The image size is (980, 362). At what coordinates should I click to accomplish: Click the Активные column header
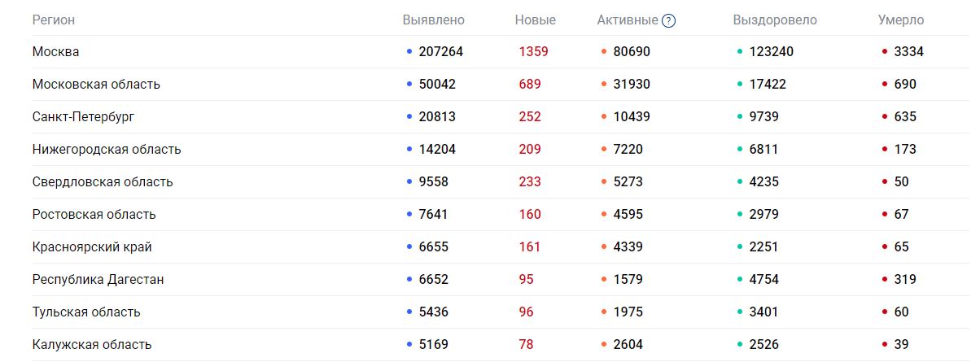[x=627, y=20]
